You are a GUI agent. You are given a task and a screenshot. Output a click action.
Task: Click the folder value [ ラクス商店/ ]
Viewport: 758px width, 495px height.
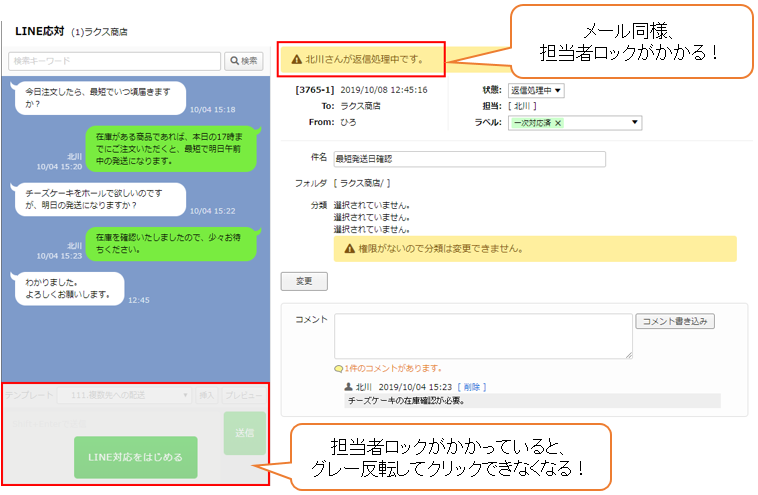pos(362,183)
